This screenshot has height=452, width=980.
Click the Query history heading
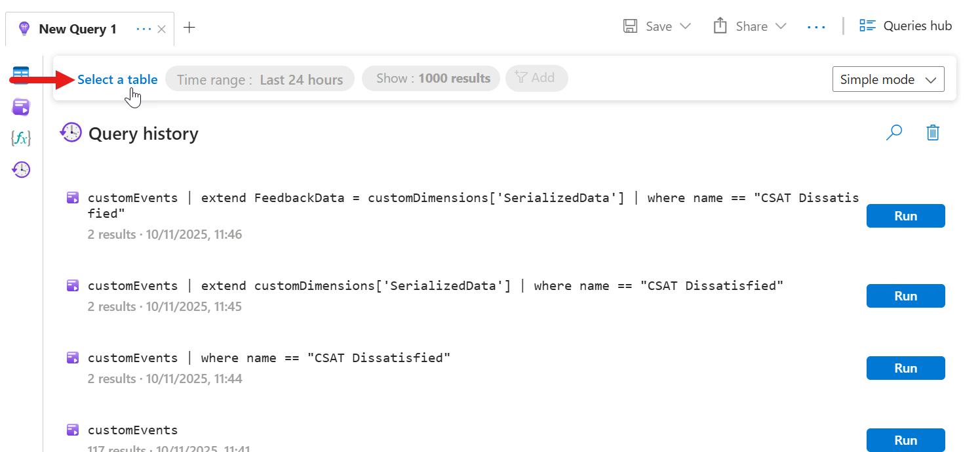click(x=144, y=134)
